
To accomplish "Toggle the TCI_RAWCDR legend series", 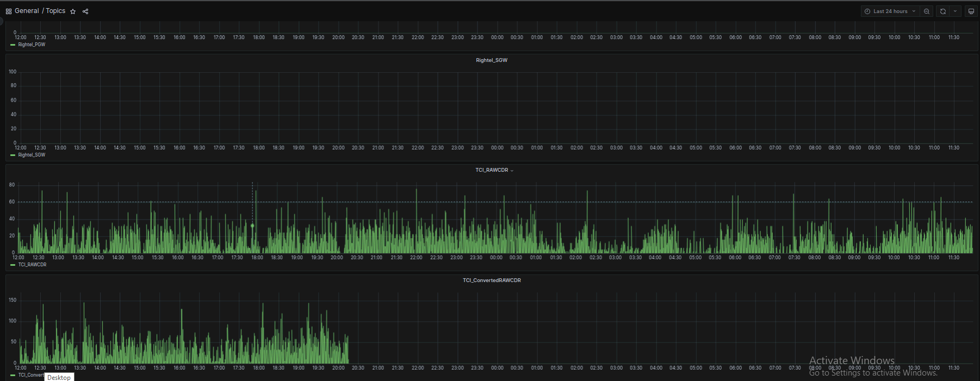I will click(x=32, y=265).
